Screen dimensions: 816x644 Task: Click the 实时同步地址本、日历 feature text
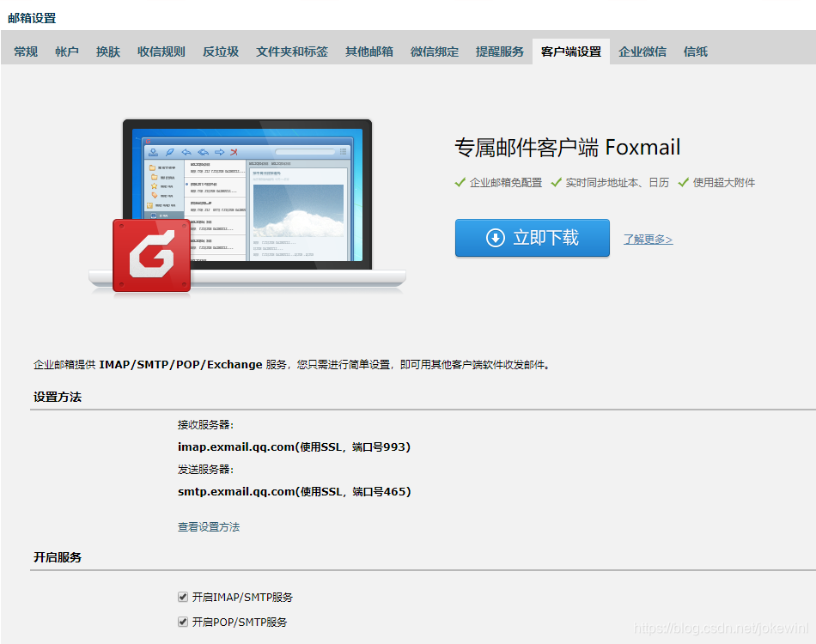click(x=618, y=183)
